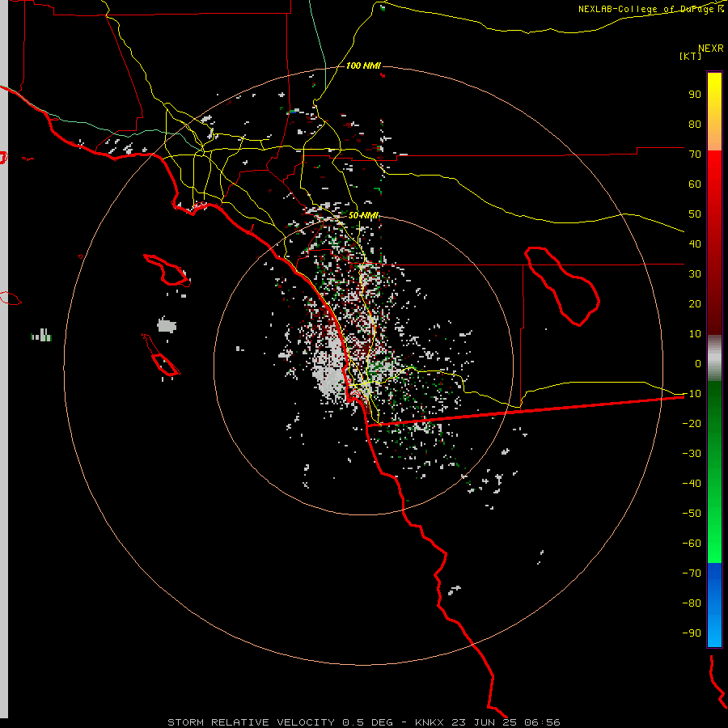The height and width of the screenshot is (728, 728).
Task: Click the 50 value on velocity scale
Action: click(695, 214)
